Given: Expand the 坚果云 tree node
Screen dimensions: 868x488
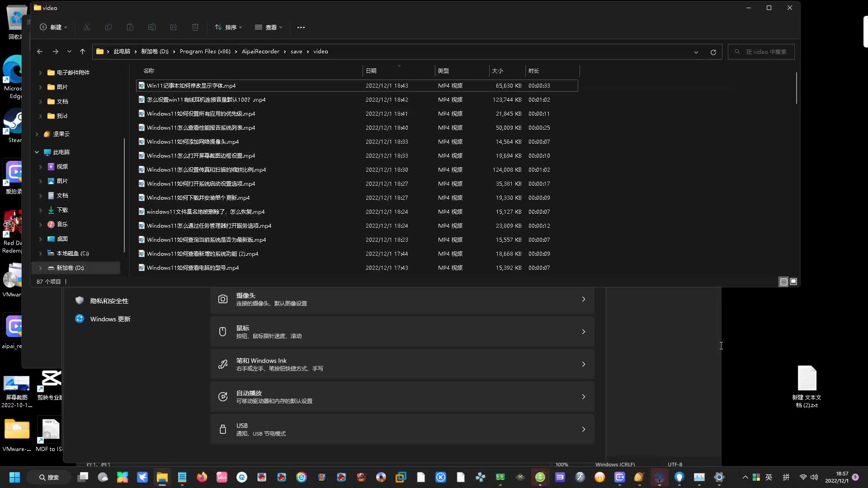Looking at the screenshot, I should tap(37, 134).
